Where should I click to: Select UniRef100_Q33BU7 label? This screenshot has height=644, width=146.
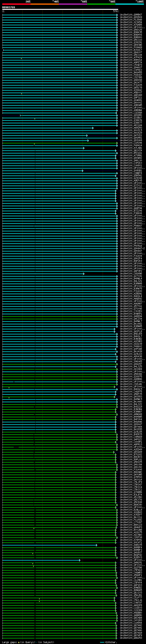tap(131, 118)
